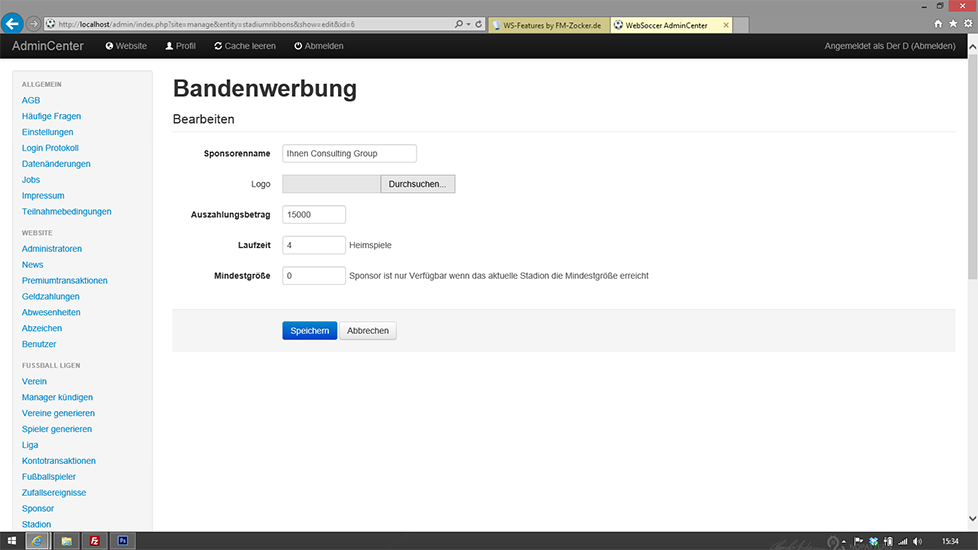Click the browser back arrow button
Image resolution: width=978 pixels, height=550 pixels.
pyautogui.click(x=14, y=23)
